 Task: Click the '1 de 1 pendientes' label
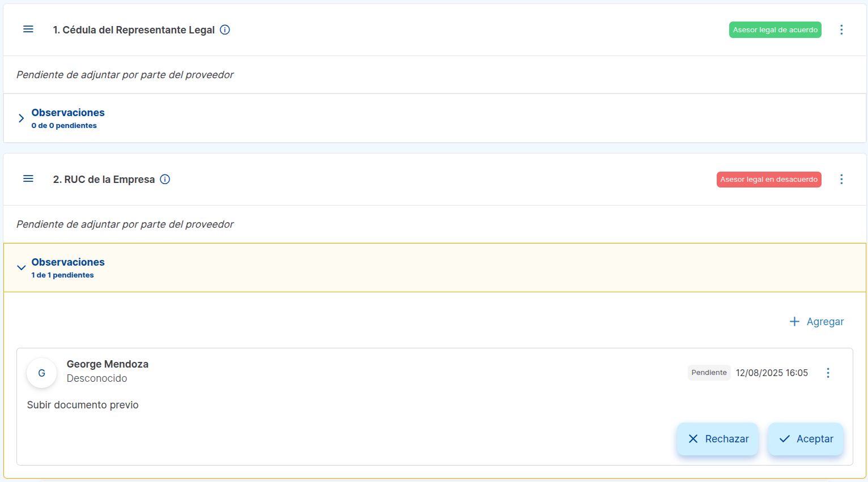click(63, 275)
